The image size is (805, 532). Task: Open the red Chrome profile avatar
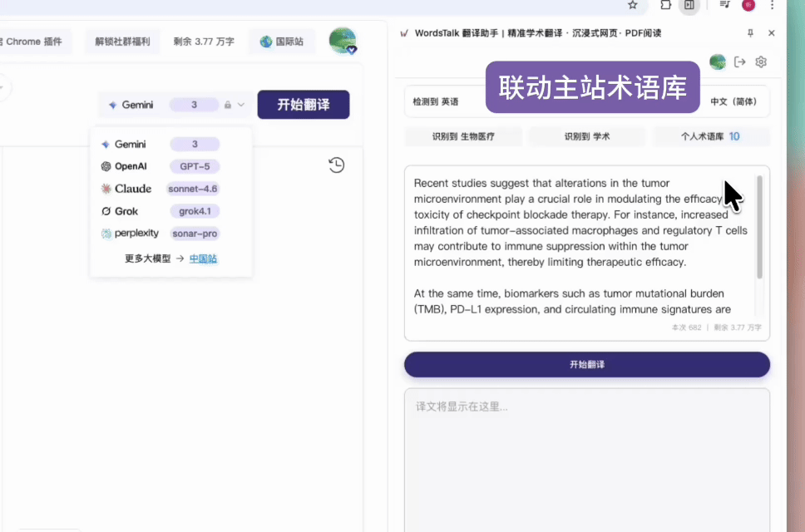click(748, 5)
